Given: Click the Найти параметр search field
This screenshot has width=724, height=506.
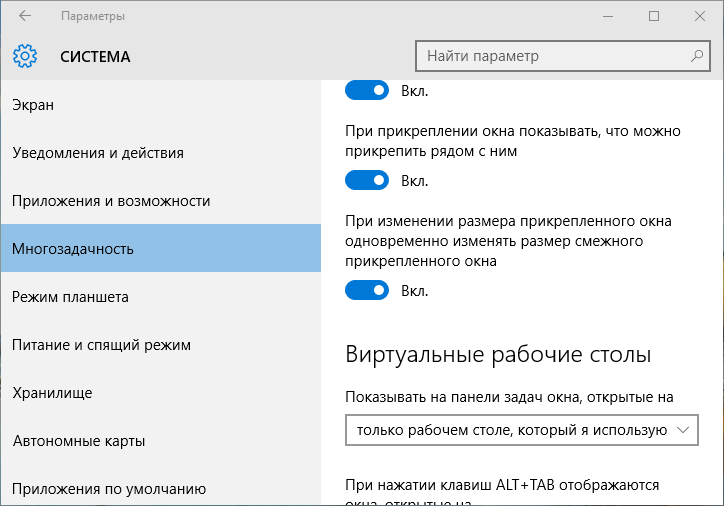Looking at the screenshot, I should [x=562, y=56].
